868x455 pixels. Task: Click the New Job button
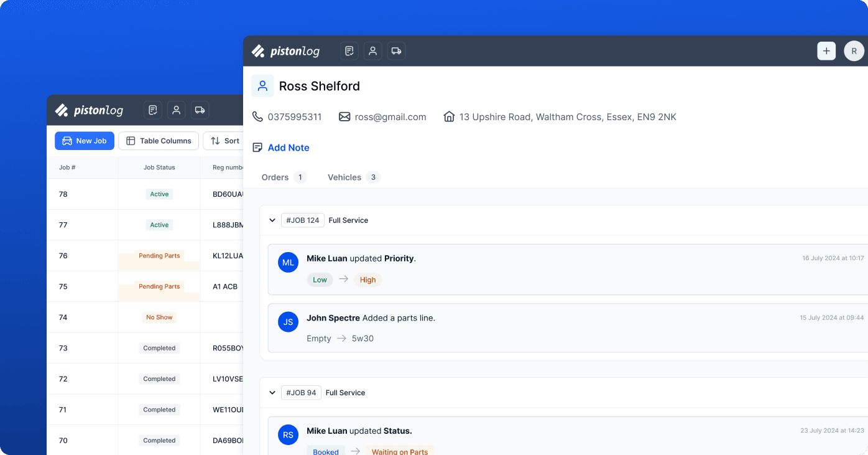(x=84, y=141)
